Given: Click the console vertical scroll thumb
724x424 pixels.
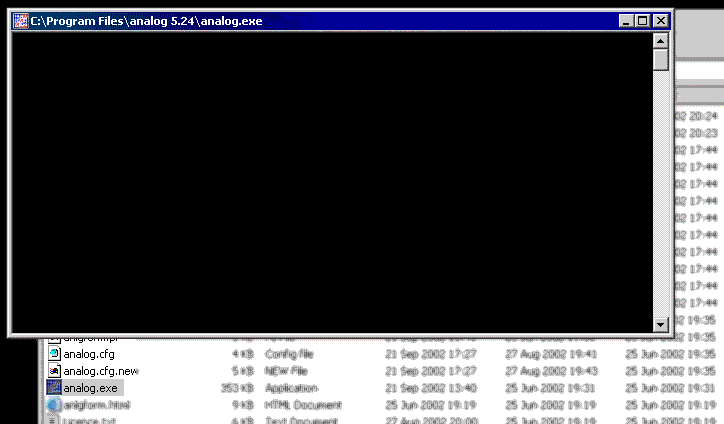Looking at the screenshot, I should tap(660, 59).
